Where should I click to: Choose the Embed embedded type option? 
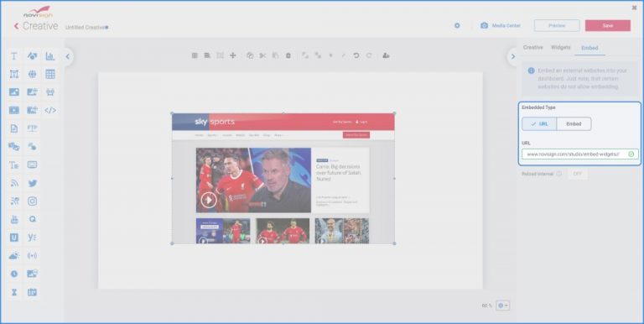(574, 123)
